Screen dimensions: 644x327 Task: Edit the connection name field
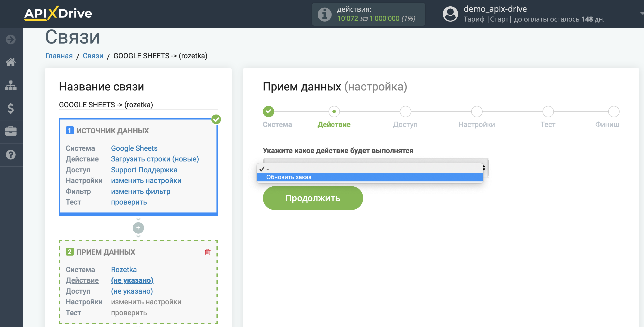coord(138,105)
